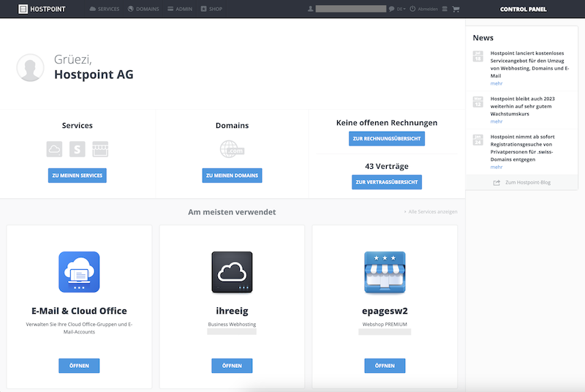Viewport: 585px width, 392px height.
Task: Open the Admin menu
Action: point(180,9)
